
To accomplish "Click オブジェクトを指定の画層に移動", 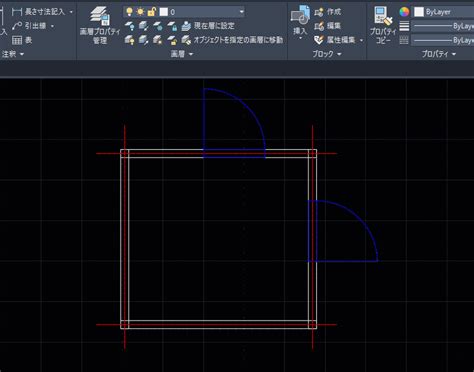I will click(x=233, y=40).
